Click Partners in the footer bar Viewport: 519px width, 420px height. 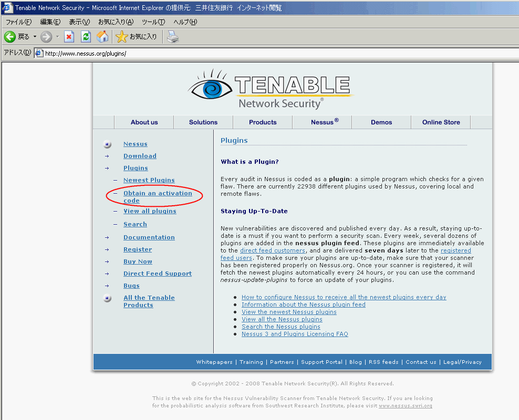[x=282, y=362]
